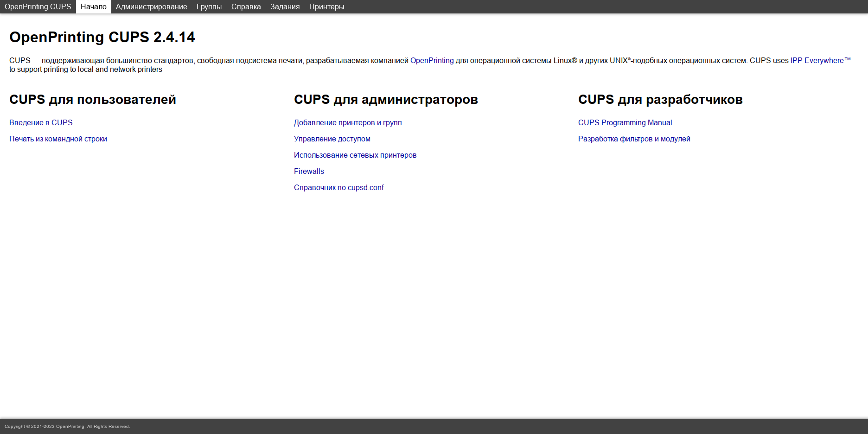Open the Принтеры tab
The image size is (868, 434).
(x=326, y=6)
